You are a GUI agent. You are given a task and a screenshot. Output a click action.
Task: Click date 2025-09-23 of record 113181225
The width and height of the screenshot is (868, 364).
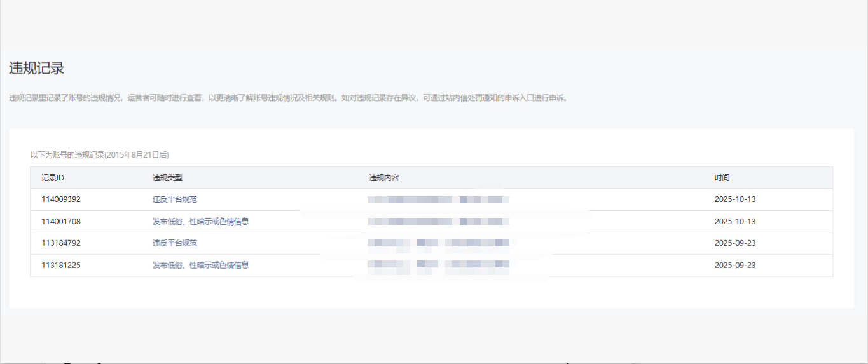pyautogui.click(x=734, y=266)
